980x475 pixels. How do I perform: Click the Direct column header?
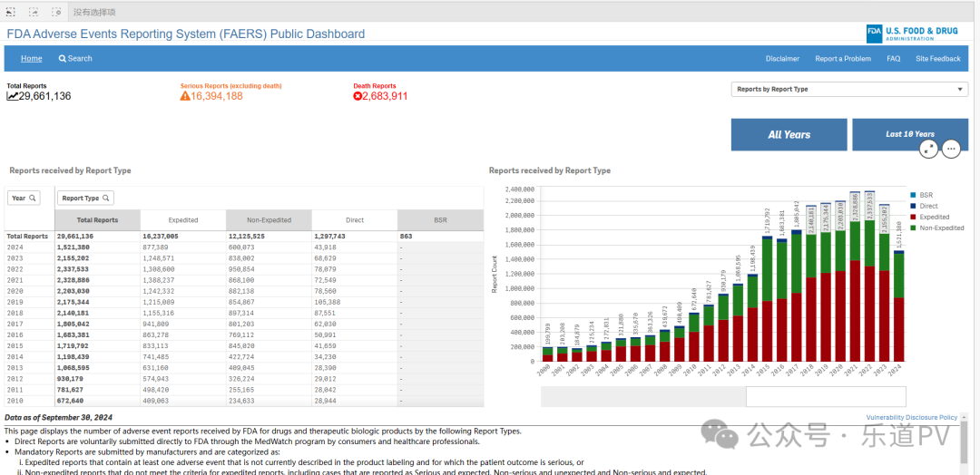[x=355, y=220]
